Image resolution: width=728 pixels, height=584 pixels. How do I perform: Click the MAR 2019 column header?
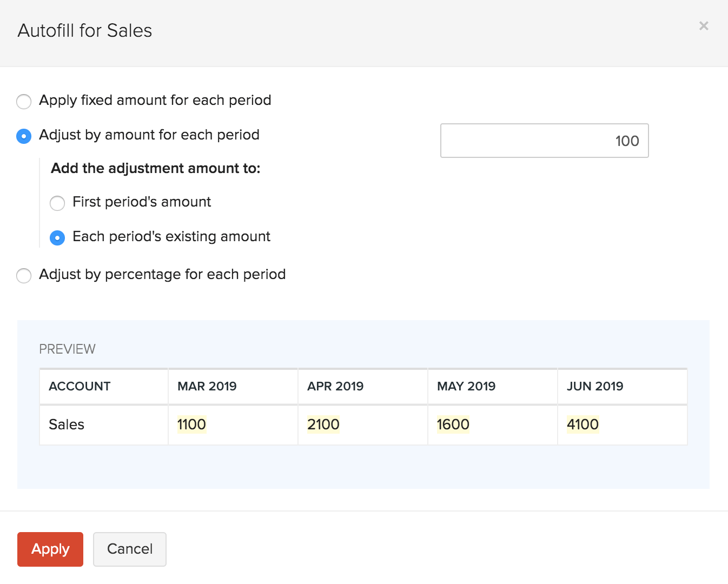coord(207,386)
